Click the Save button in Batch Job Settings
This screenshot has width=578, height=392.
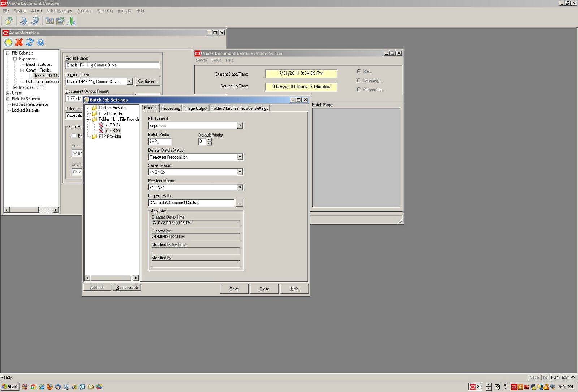[234, 289]
